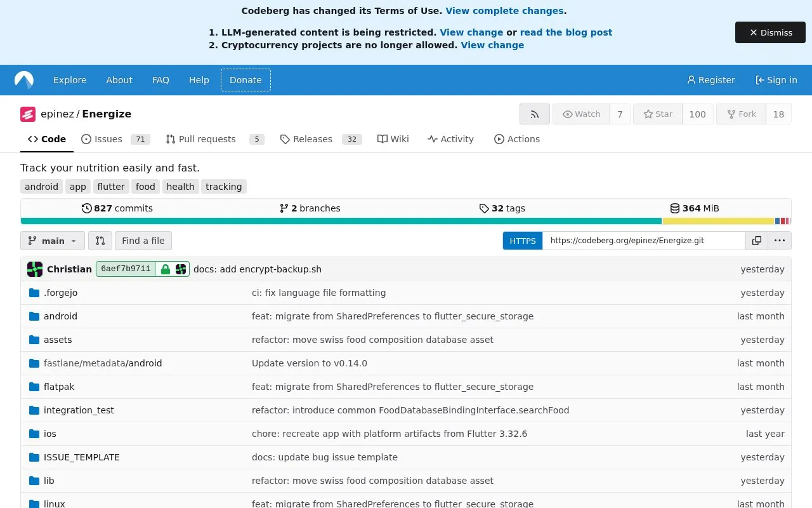
Task: Dismiss the Terms of Use banner
Action: 770,32
